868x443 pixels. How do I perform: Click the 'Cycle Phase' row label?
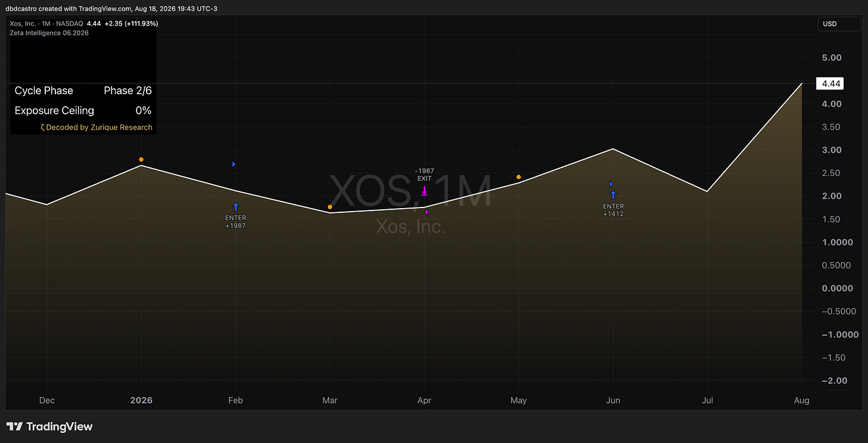(44, 91)
